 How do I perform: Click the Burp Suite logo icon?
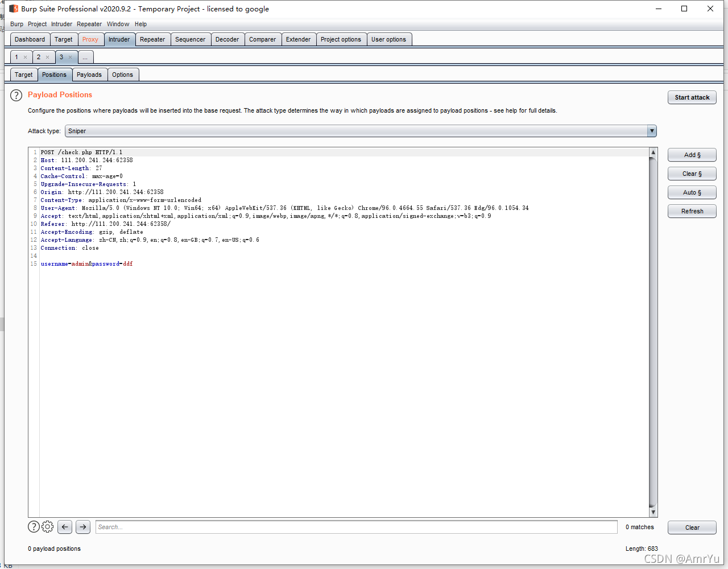[x=14, y=9]
